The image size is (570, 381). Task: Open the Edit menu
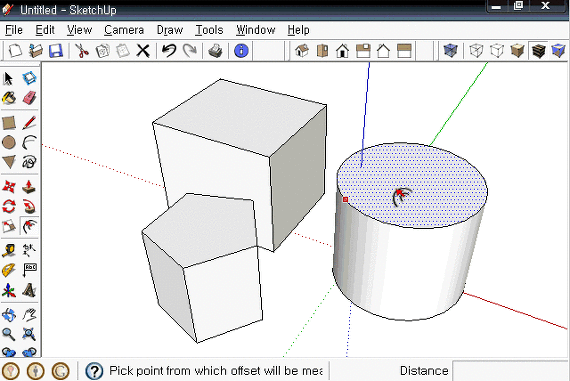pos(45,30)
